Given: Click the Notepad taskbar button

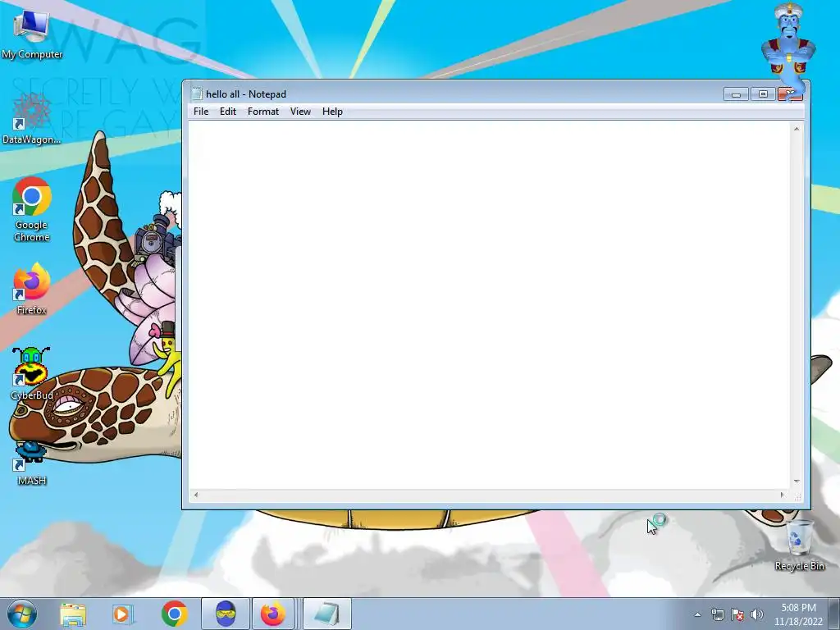Looking at the screenshot, I should pos(327,614).
